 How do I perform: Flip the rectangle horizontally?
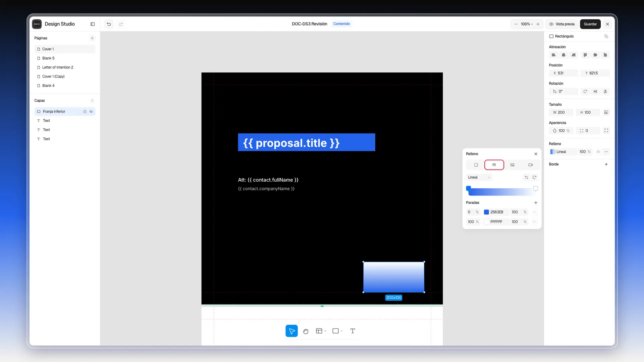coord(595,92)
